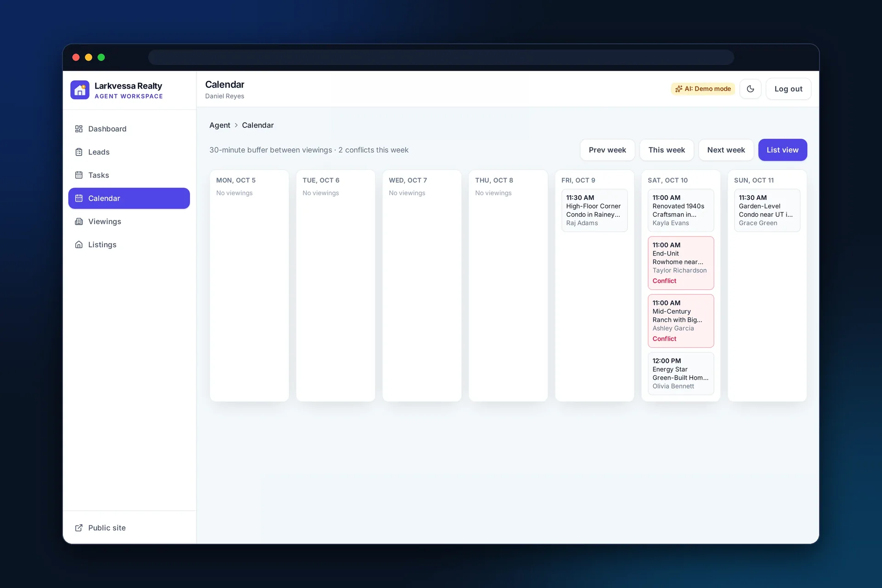Click the Viewings building icon

tap(79, 221)
